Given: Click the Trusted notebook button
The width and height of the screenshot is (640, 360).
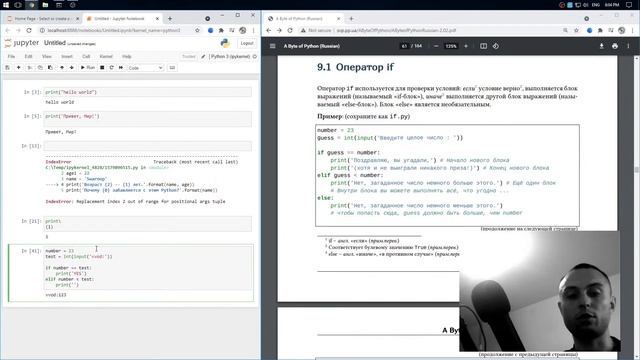Looking at the screenshot, I should [189, 56].
